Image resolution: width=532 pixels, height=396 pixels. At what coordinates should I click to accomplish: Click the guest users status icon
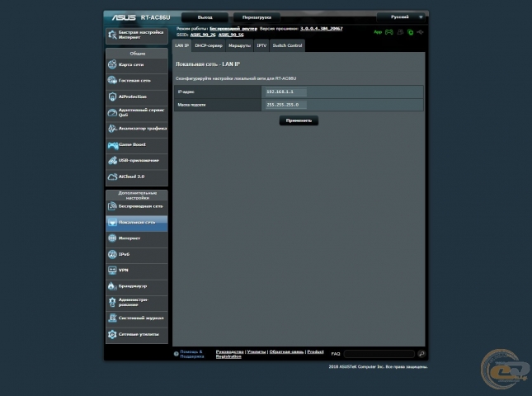pyautogui.click(x=400, y=32)
